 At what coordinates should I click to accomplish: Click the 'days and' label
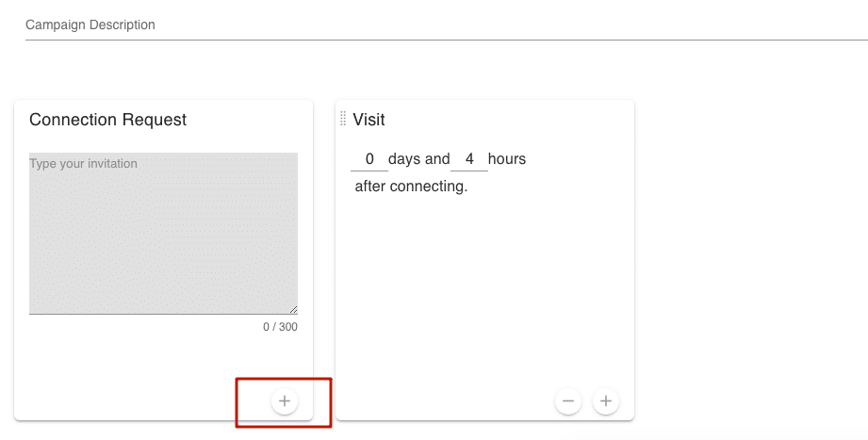click(x=419, y=159)
